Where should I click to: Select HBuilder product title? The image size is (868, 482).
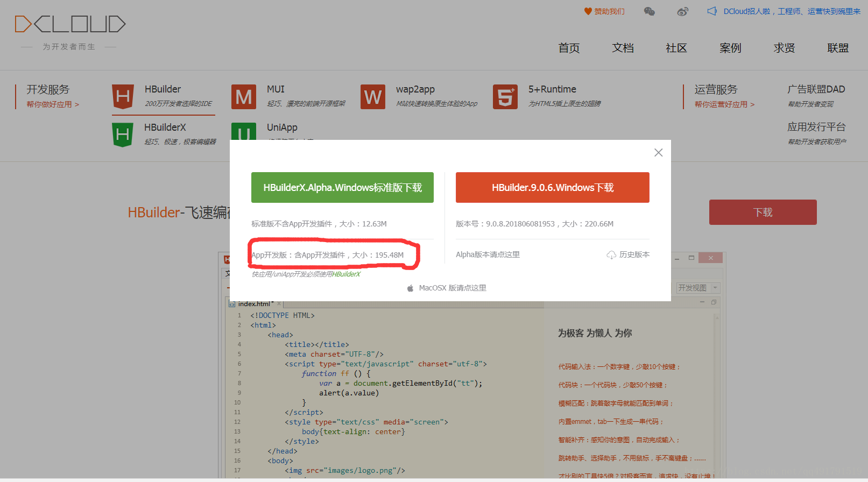tap(163, 89)
